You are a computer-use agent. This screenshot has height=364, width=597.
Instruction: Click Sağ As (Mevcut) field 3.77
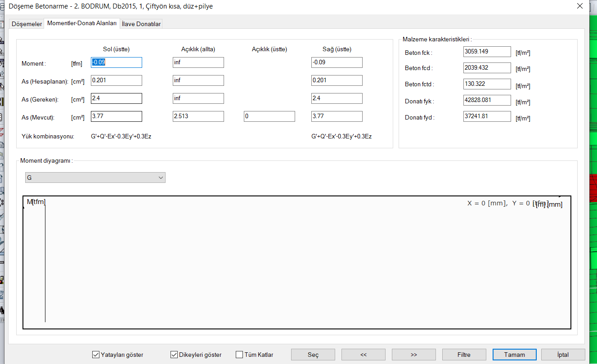pyautogui.click(x=337, y=116)
